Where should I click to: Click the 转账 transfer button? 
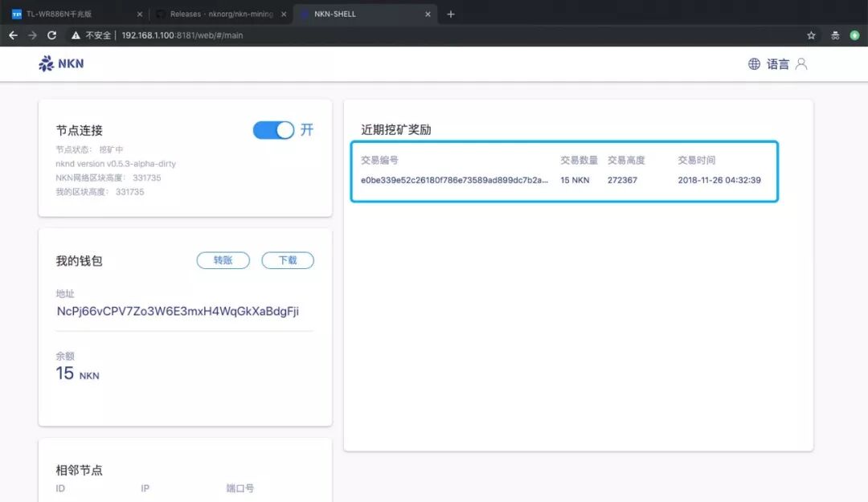(223, 260)
